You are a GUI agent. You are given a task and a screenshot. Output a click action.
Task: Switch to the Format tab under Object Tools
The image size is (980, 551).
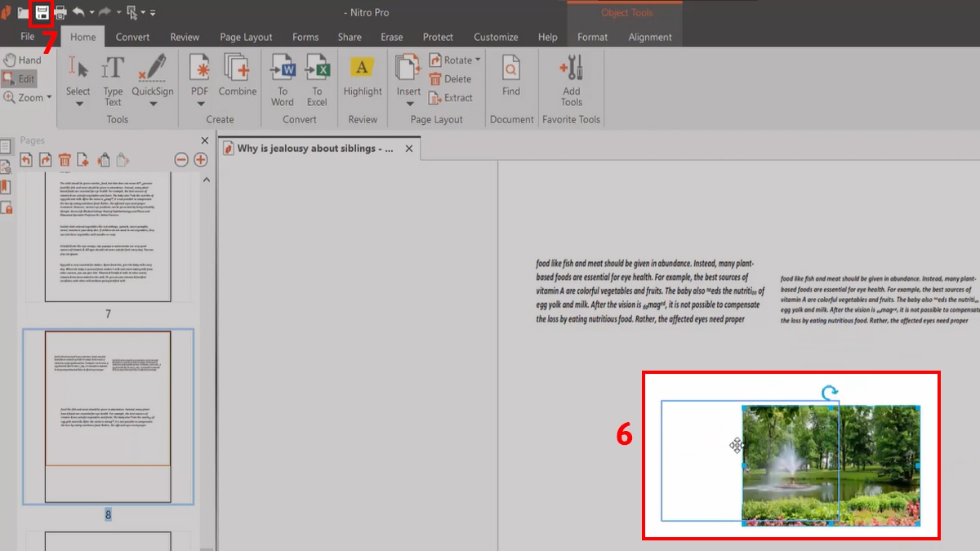tap(592, 37)
